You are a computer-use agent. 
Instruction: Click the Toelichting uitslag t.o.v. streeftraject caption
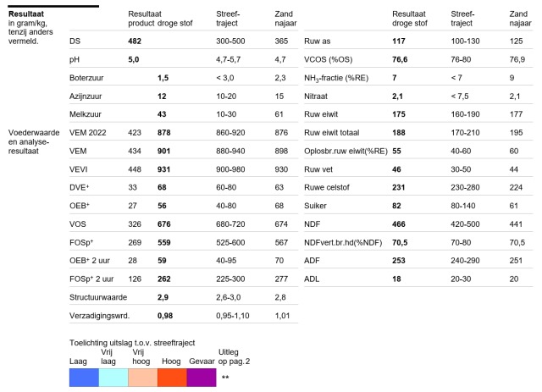tap(132, 343)
